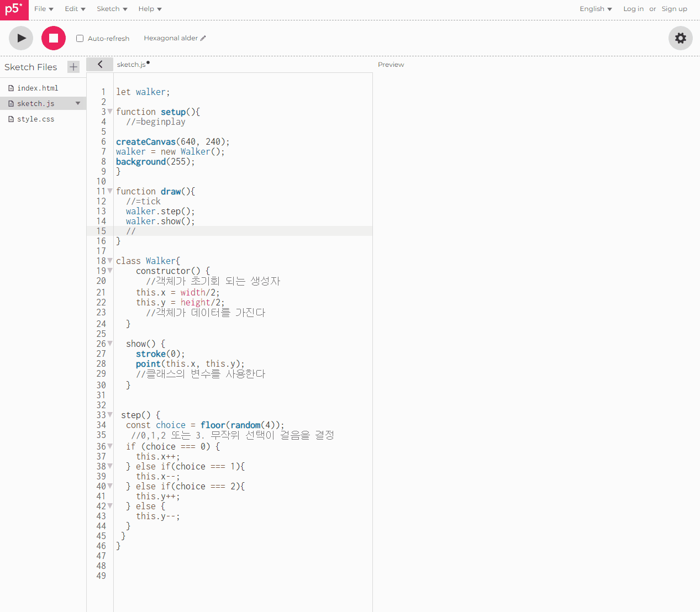Click the walker.step() code line

(160, 212)
